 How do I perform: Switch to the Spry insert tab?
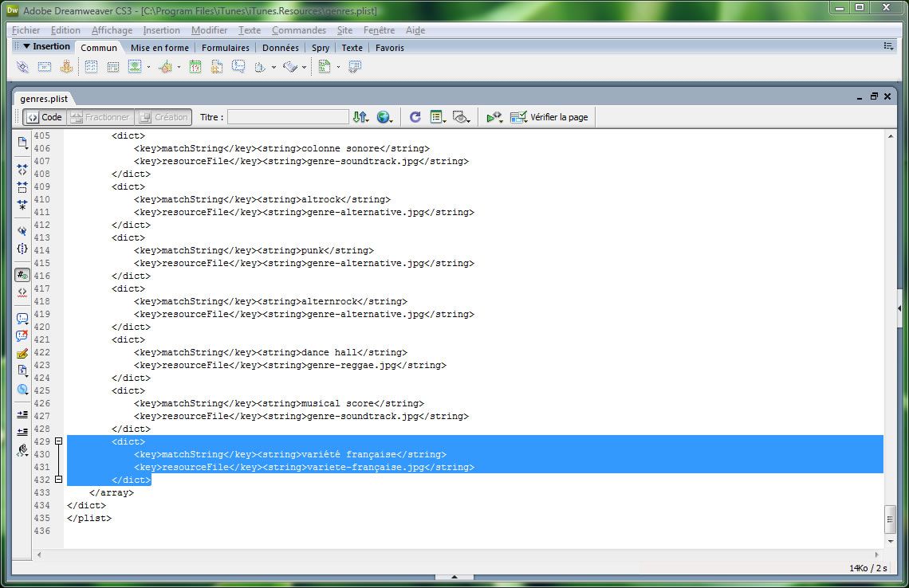pos(320,48)
